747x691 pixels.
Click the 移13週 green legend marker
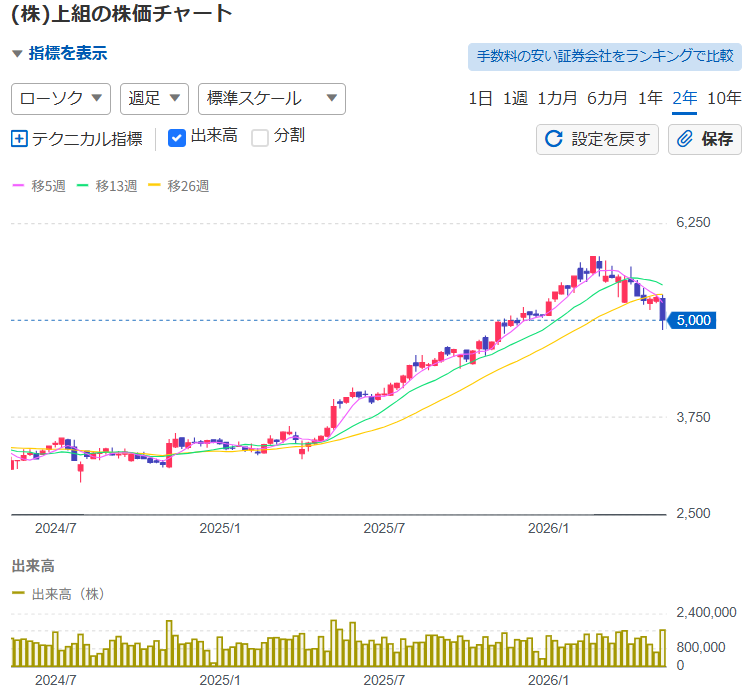(x=82, y=185)
